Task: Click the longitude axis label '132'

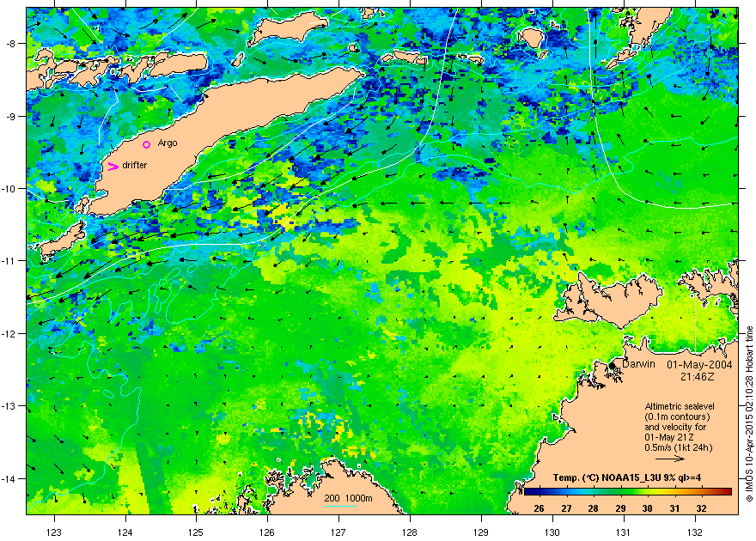Action: tap(695, 532)
